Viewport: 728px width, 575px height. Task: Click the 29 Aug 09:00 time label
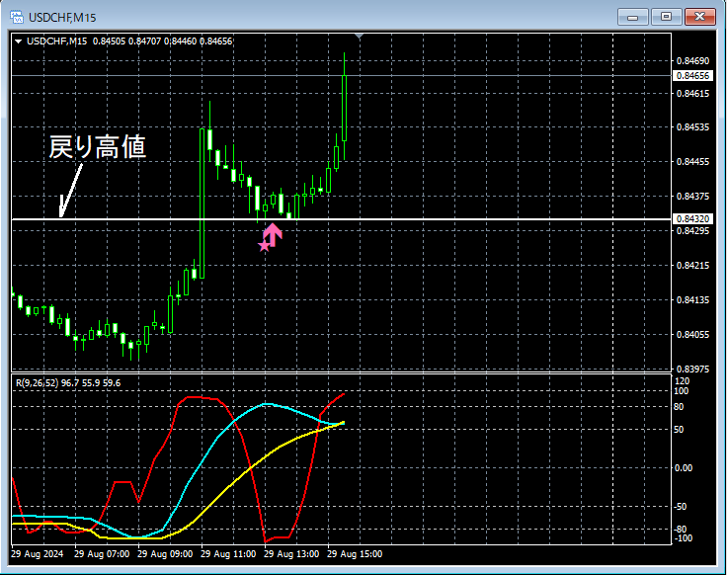(165, 554)
